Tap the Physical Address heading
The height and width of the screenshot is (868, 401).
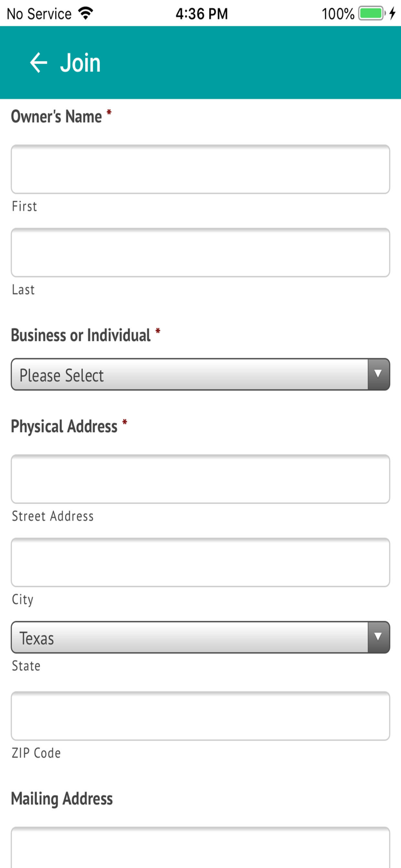64,427
